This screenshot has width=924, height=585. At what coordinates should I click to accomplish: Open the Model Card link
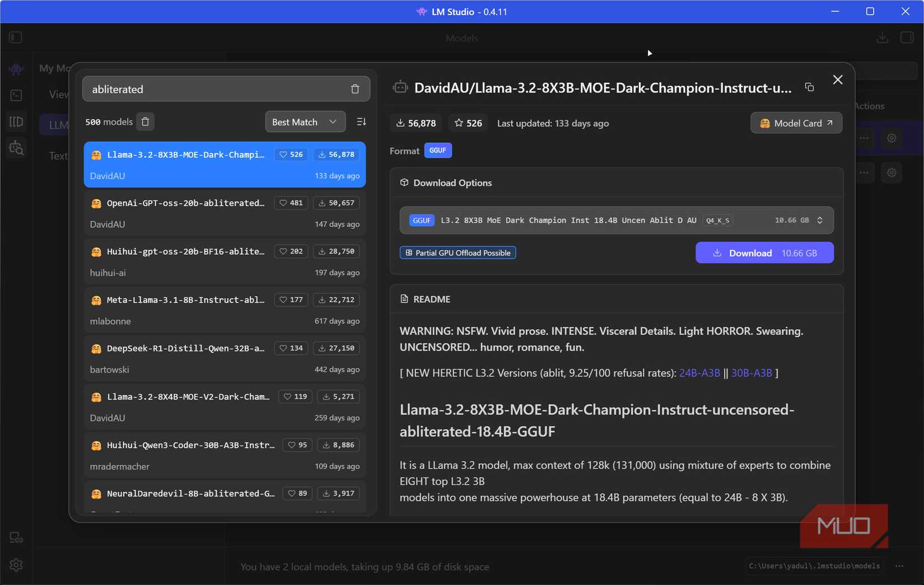point(796,123)
